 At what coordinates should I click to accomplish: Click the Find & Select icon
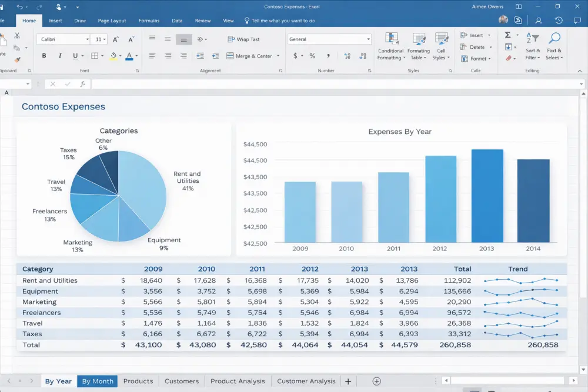tap(554, 47)
